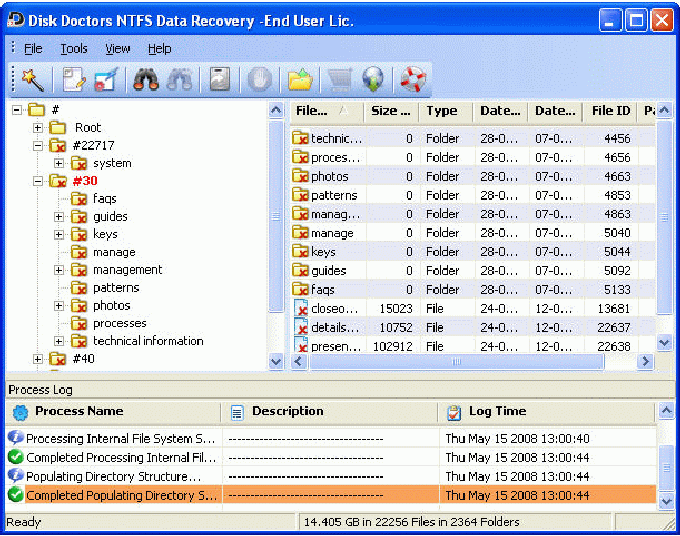Open the File menu
Image resolution: width=680 pixels, height=536 pixels.
click(33, 49)
